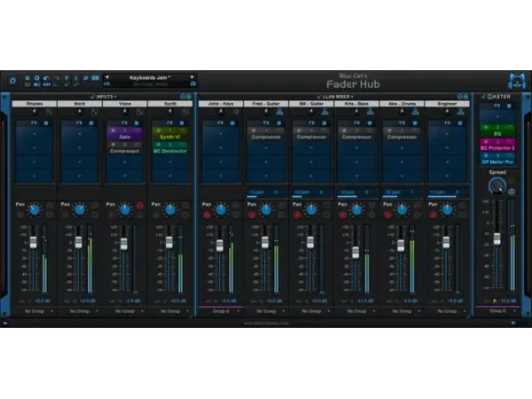Click the preset save icon in preset display
The image size is (532, 399).
[193, 84]
